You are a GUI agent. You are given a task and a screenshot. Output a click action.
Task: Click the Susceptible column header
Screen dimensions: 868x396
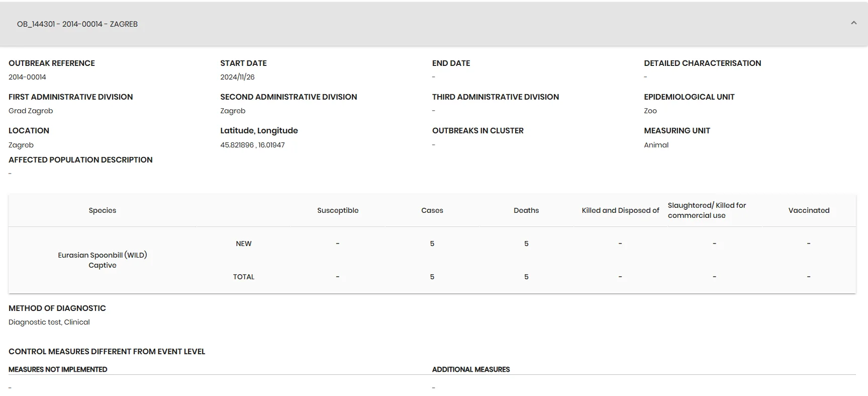338,210
